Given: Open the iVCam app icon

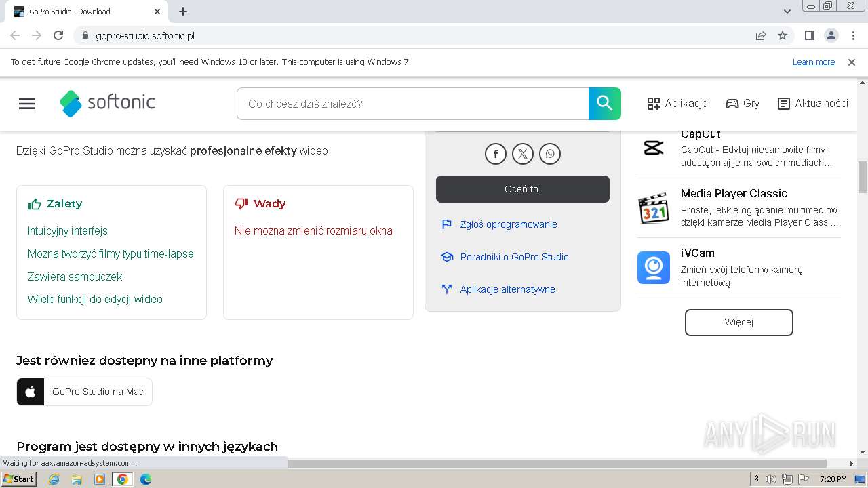Looking at the screenshot, I should [654, 267].
